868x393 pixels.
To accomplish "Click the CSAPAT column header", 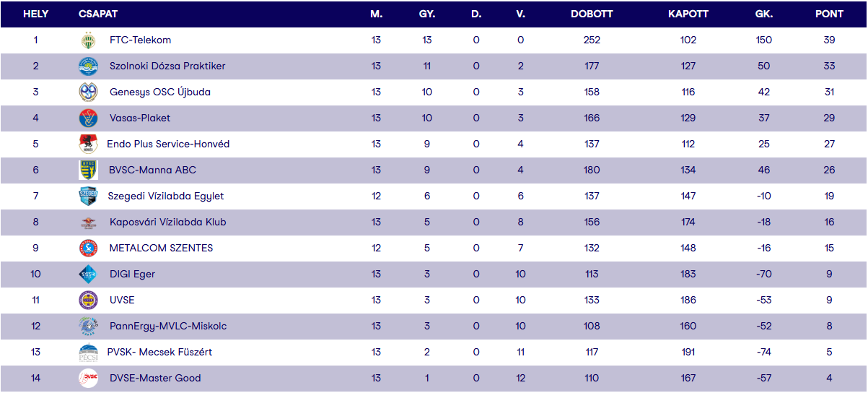I will tap(98, 14).
